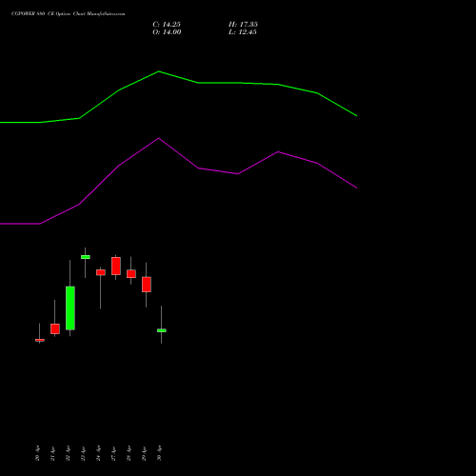Select the green 30 Apr candlestick

coord(162,330)
